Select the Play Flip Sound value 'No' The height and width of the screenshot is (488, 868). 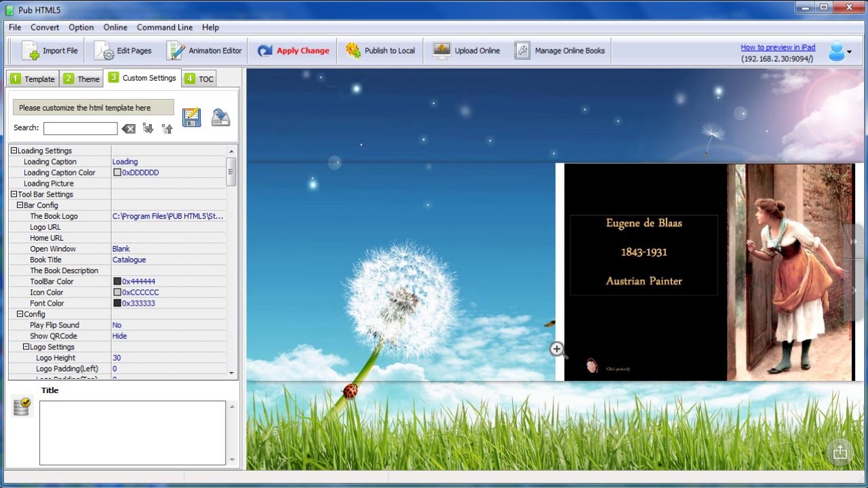pyautogui.click(x=117, y=325)
